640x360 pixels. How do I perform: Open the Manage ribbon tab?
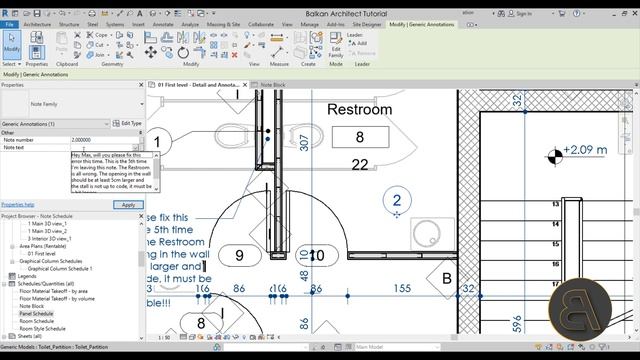click(309, 24)
